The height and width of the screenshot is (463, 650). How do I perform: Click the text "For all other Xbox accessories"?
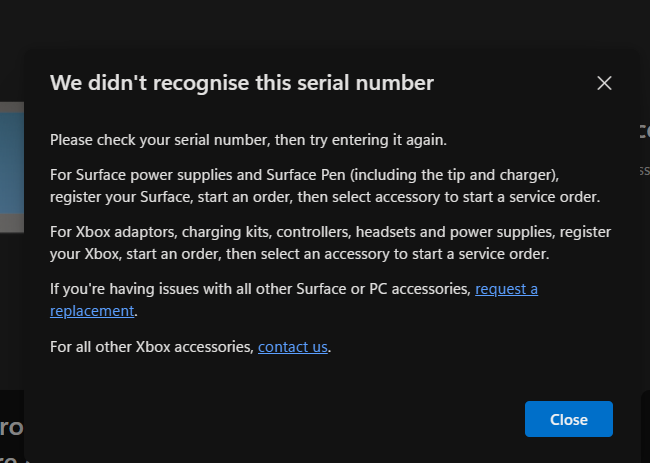(151, 347)
